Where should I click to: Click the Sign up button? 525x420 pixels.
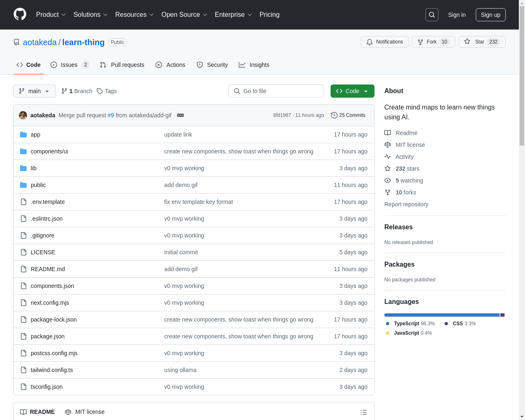[491, 15]
